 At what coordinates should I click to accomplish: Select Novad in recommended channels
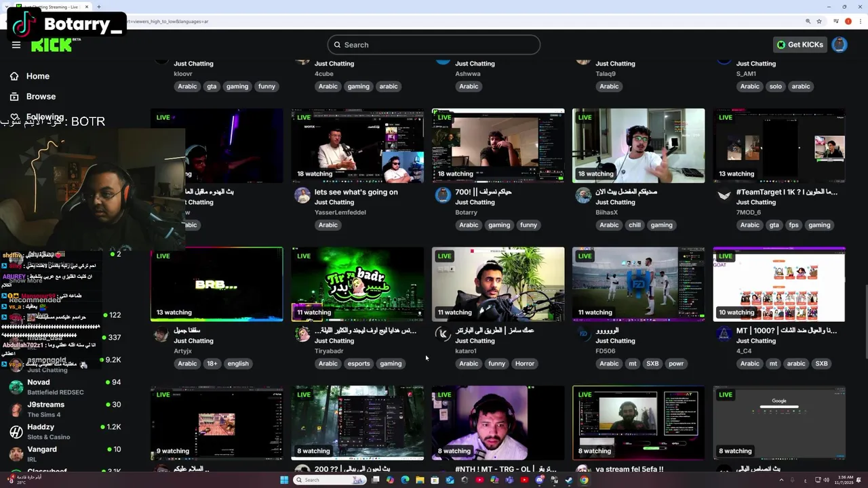[64, 387]
